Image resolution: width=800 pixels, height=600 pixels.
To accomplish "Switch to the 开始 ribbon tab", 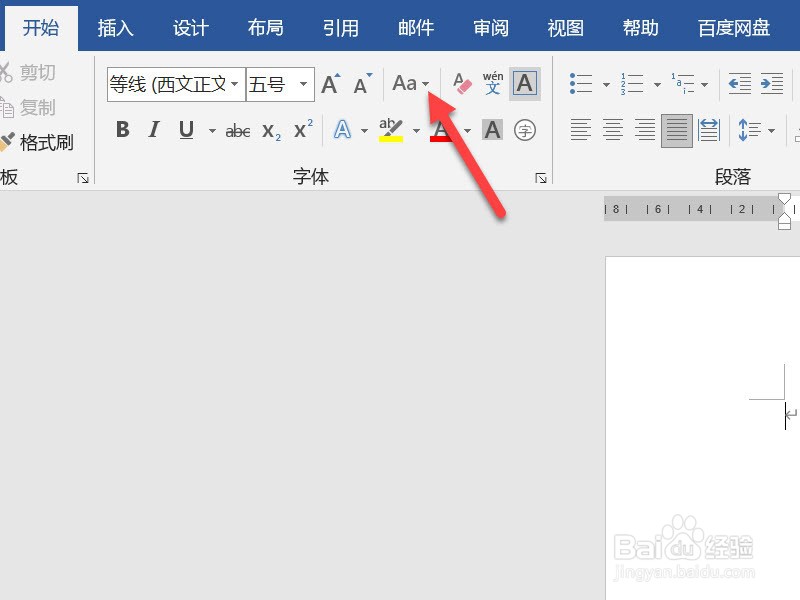I will [41, 28].
